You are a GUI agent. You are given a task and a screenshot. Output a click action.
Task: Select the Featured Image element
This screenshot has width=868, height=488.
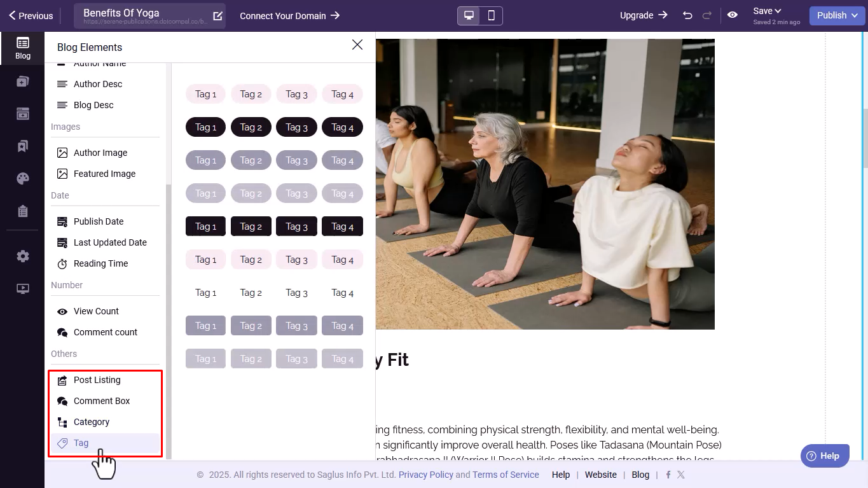[x=105, y=174]
